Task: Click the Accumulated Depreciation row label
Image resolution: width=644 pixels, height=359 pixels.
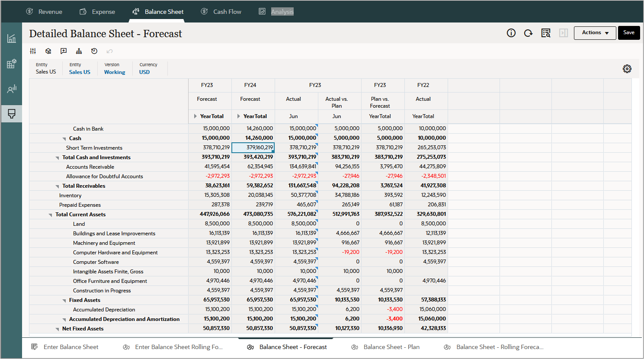Action: 104,310
